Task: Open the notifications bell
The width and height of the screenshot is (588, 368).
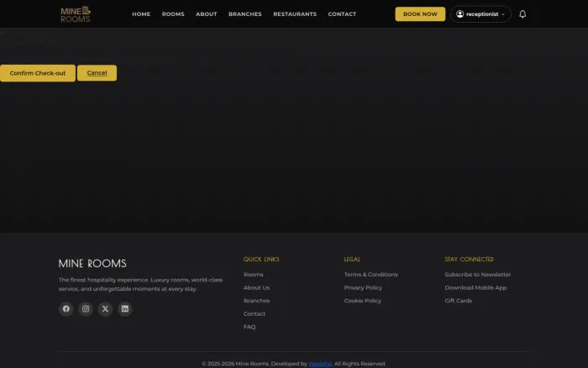Action: (522, 14)
